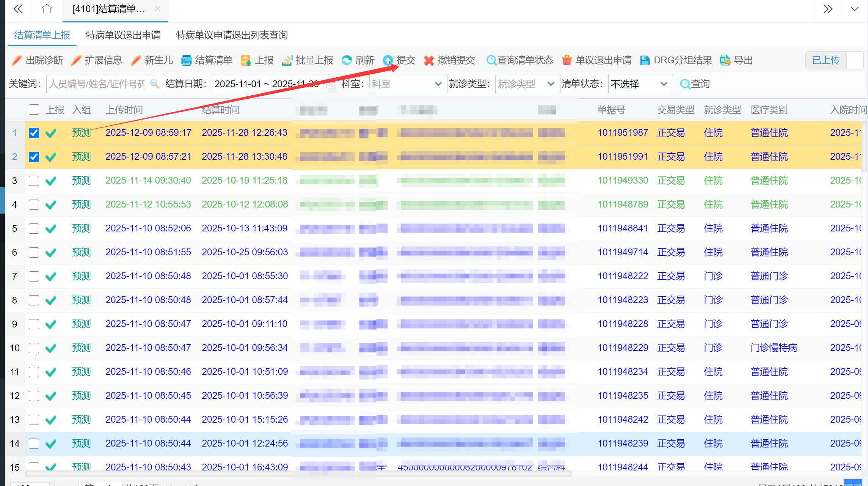Uncheck the checkbox in row 1
The width and height of the screenshot is (868, 486).
pos(34,133)
